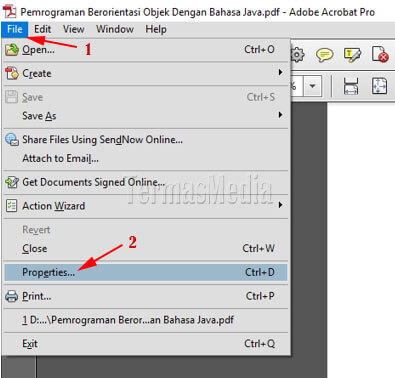Viewport: 395px width, 378px height.
Task: Select Get Documents Signed Online...
Action: 146,182
